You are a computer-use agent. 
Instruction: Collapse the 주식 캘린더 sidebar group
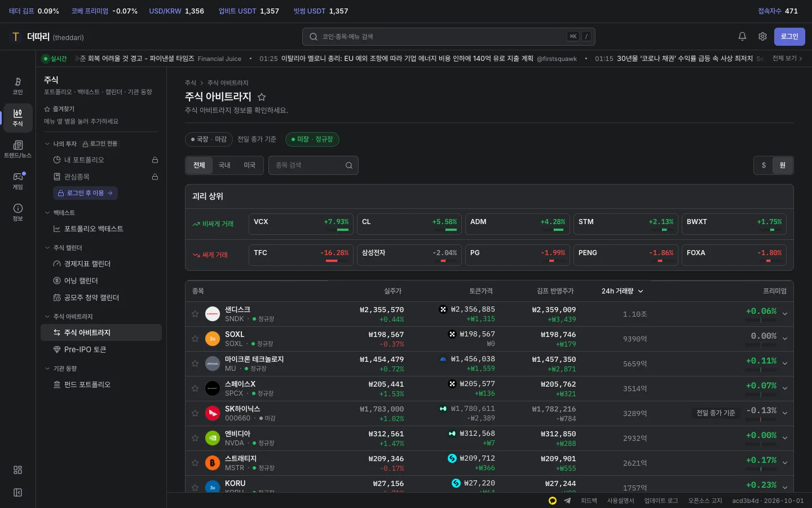click(47, 248)
